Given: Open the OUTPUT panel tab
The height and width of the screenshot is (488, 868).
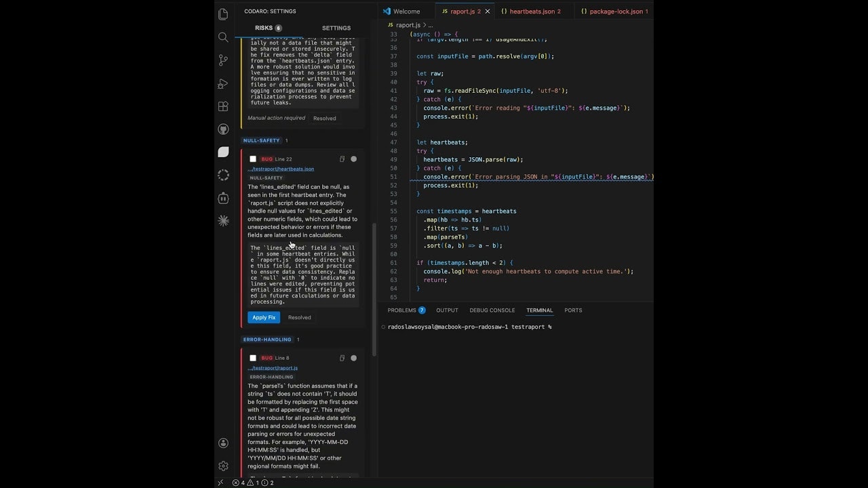Looking at the screenshot, I should [447, 310].
